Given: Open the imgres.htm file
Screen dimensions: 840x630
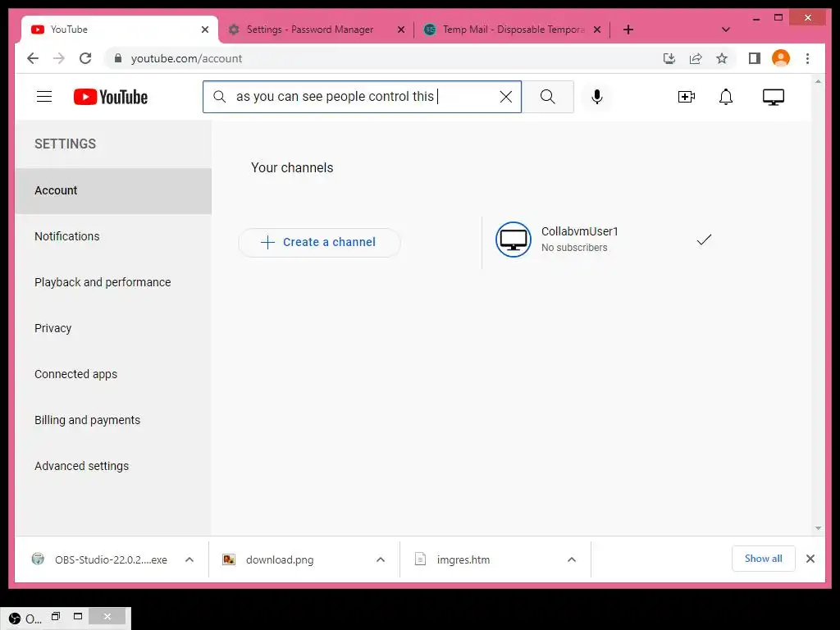Looking at the screenshot, I should [463, 559].
